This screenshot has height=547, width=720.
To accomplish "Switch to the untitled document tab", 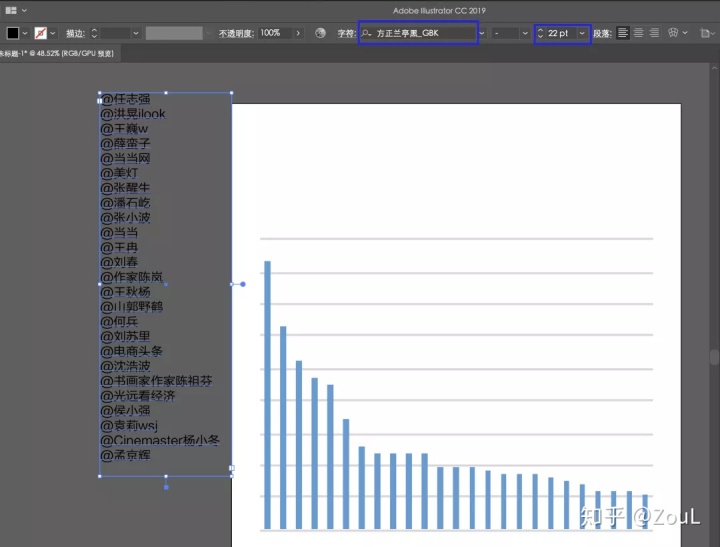I will (57, 53).
